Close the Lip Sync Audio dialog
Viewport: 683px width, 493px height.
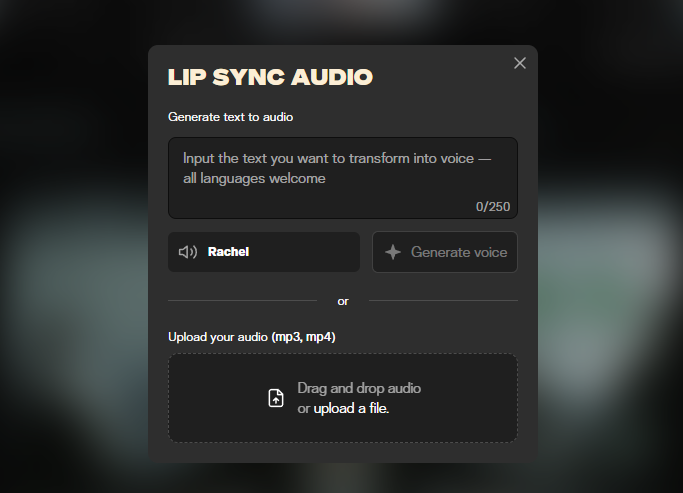(519, 63)
